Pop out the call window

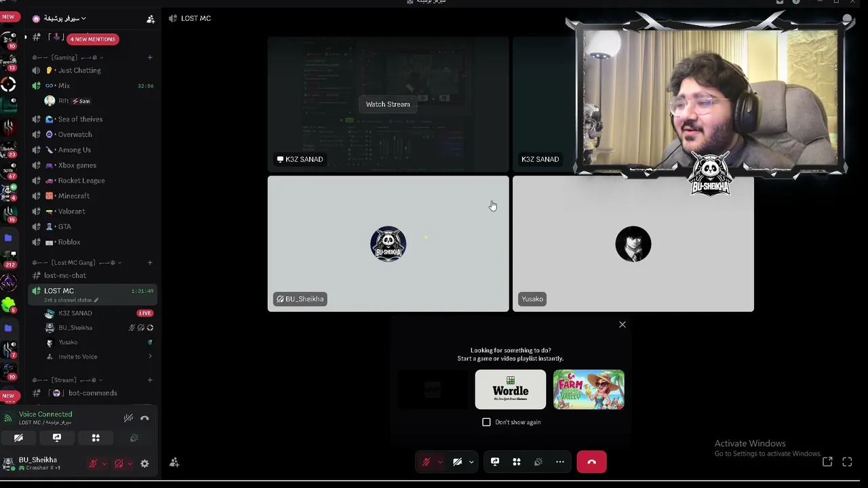(x=827, y=462)
